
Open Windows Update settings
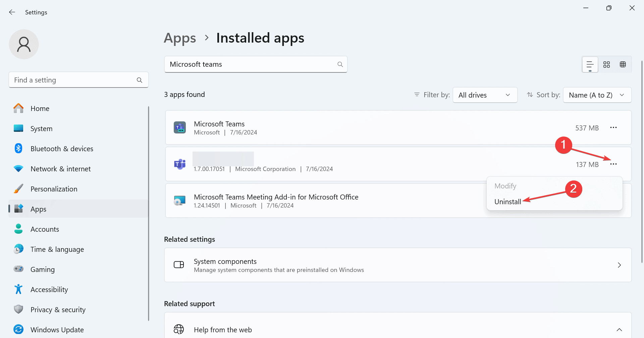pos(79,330)
